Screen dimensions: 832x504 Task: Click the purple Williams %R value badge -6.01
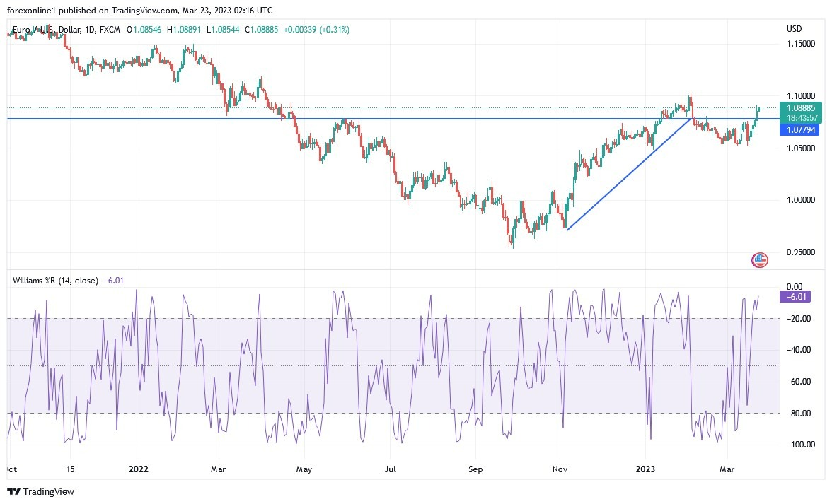click(x=794, y=297)
